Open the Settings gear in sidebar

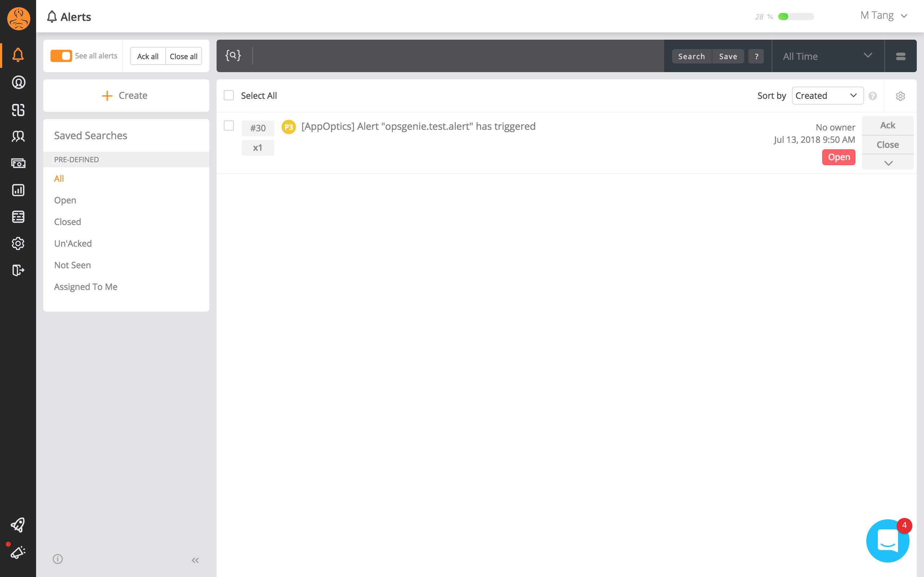click(18, 243)
